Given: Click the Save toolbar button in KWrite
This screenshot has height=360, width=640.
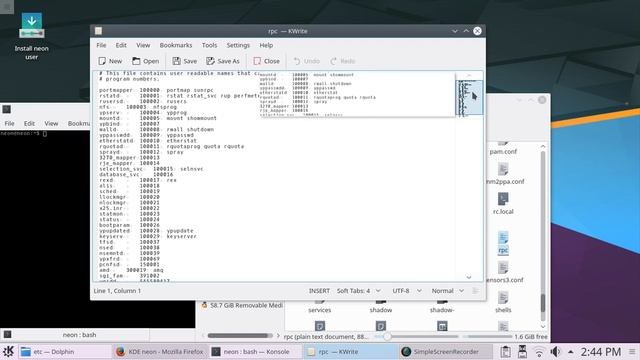Looking at the screenshot, I should coord(184,61).
